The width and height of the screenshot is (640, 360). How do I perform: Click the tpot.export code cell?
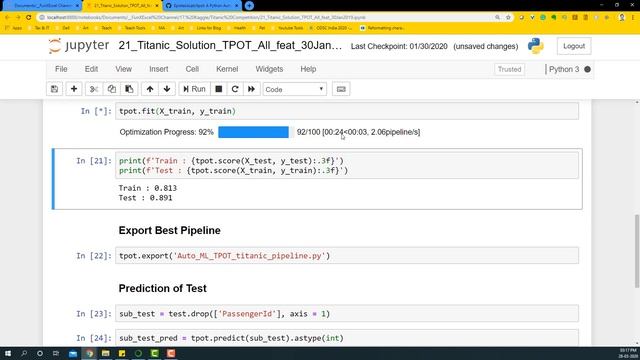point(347,256)
